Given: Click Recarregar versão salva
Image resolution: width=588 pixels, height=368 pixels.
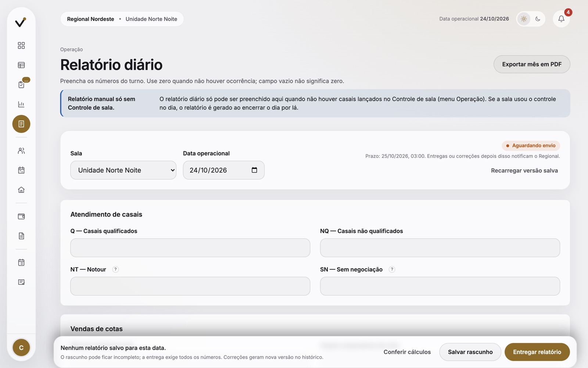Looking at the screenshot, I should pos(524,170).
